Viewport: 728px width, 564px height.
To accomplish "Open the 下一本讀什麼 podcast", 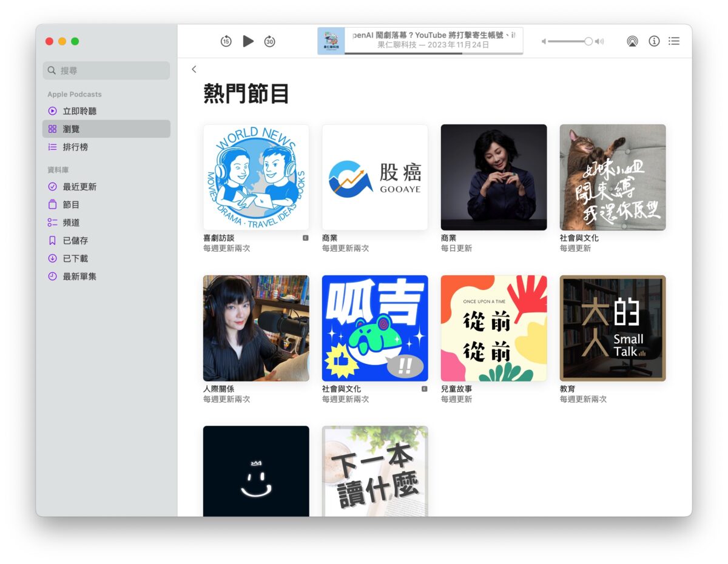I will click(375, 471).
